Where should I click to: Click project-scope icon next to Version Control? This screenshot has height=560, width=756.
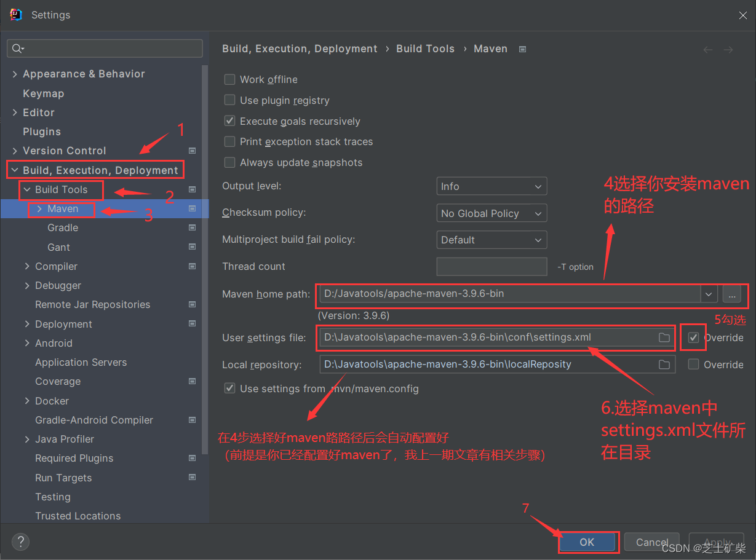[x=193, y=151]
